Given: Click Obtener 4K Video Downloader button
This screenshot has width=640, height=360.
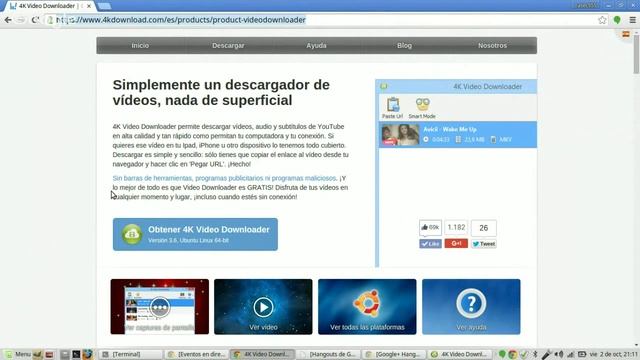Looking at the screenshot, I should 195,234.
